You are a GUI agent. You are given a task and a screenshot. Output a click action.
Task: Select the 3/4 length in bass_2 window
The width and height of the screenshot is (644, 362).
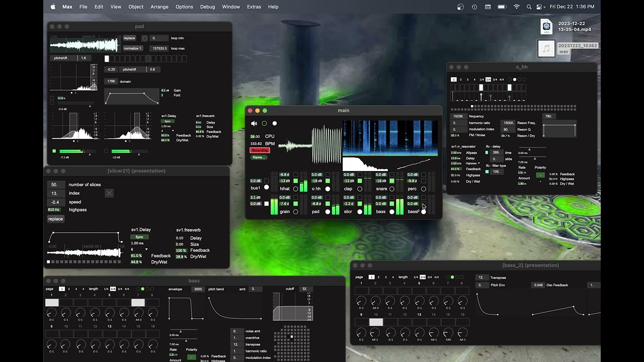pos(430,277)
